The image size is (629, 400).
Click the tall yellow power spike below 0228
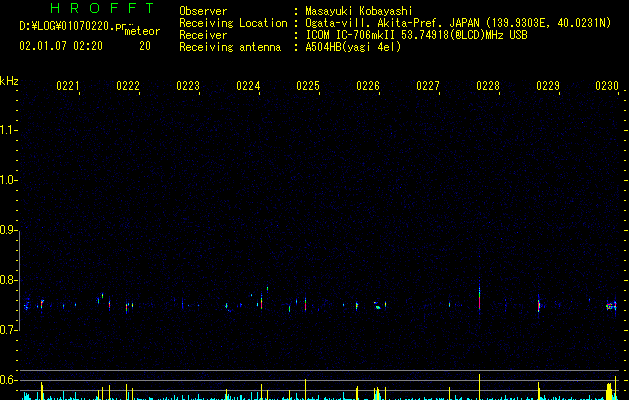point(479,387)
